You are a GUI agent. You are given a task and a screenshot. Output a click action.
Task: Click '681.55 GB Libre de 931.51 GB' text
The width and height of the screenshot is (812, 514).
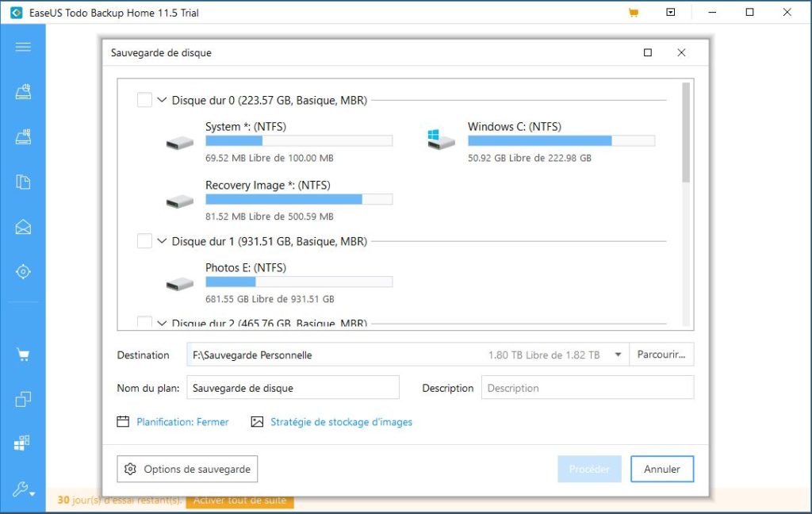pyautogui.click(x=270, y=299)
